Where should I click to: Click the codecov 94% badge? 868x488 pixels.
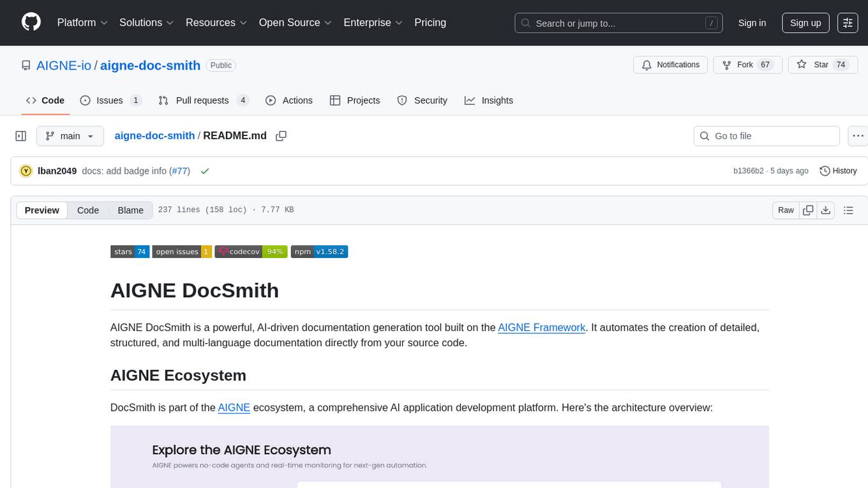251,252
